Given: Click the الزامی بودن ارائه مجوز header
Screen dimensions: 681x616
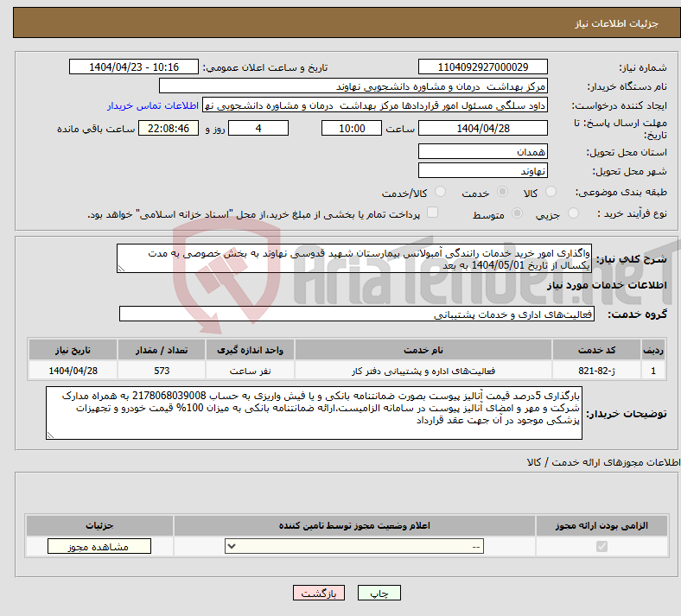Looking at the screenshot, I should pyautogui.click(x=601, y=525).
